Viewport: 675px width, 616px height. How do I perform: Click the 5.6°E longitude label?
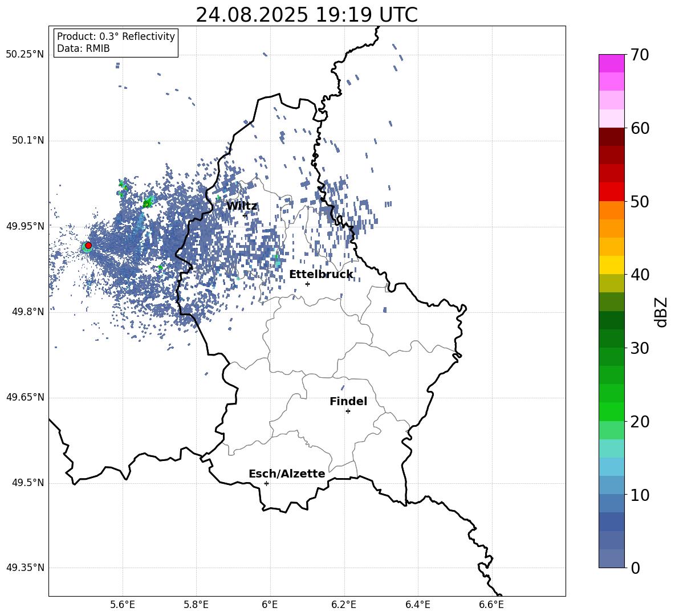[x=123, y=605]
